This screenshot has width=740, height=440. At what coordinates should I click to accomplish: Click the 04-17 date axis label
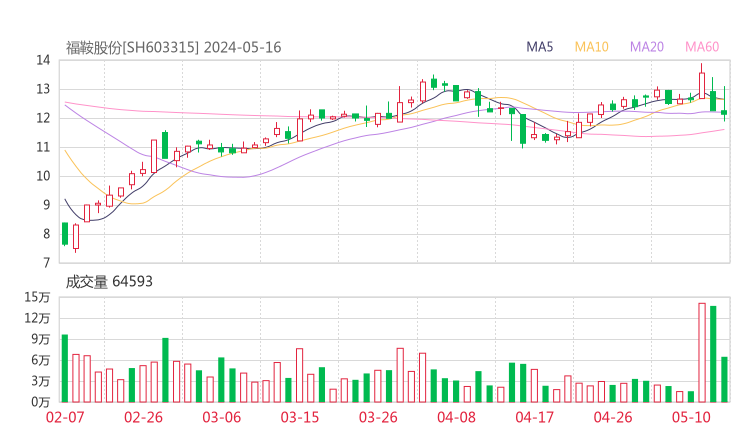click(x=535, y=417)
